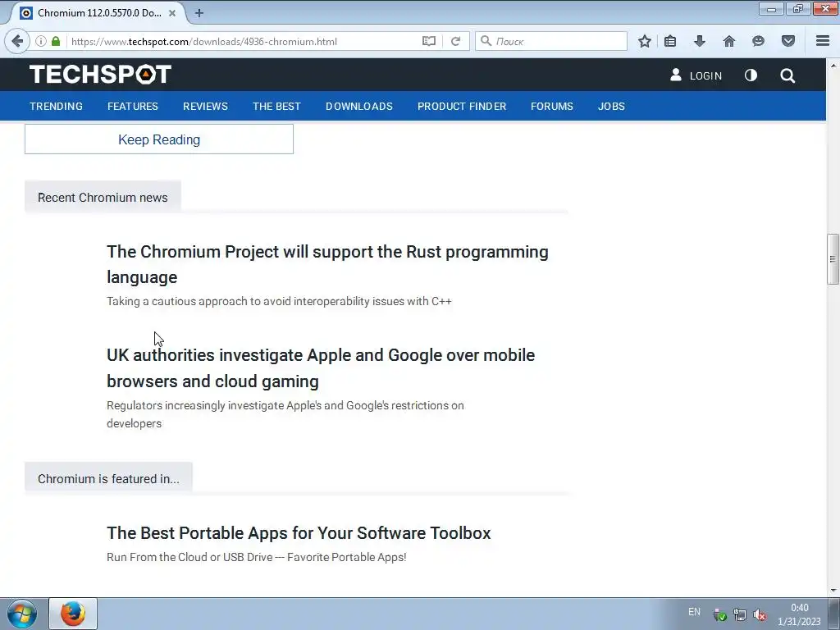
Task: Save page to Pocket icon
Action: (x=787, y=41)
